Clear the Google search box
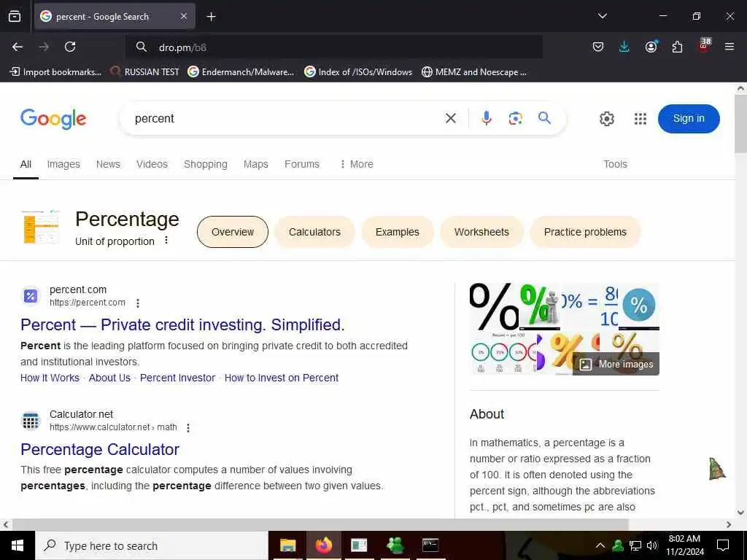Screen dimensions: 747x560 click(451, 118)
